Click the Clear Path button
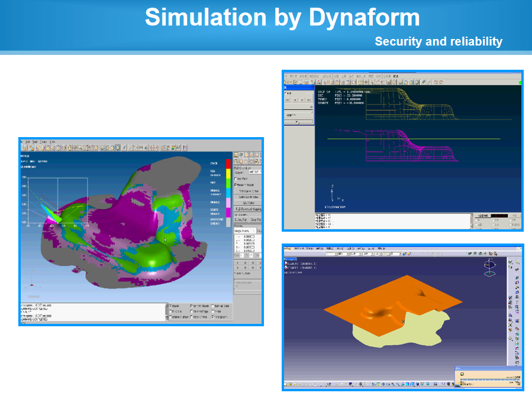Viewport: 532px width, 396px height. (256, 219)
